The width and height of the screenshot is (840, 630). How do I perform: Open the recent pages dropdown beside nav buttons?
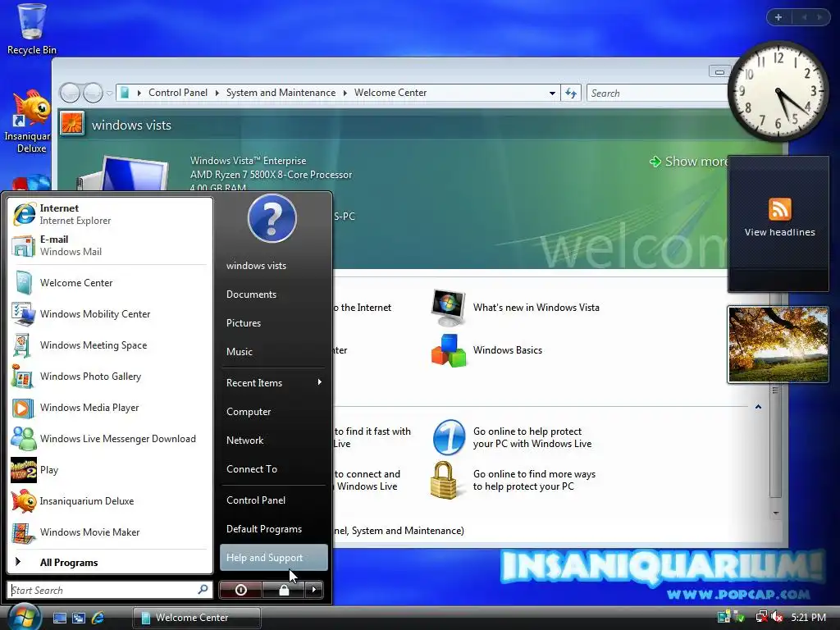[x=109, y=94]
